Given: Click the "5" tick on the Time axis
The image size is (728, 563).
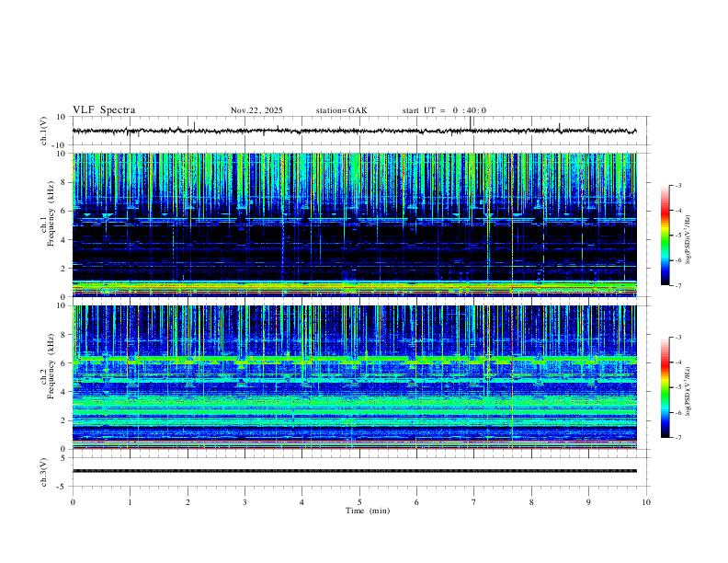Looking at the screenshot, I should (x=359, y=502).
